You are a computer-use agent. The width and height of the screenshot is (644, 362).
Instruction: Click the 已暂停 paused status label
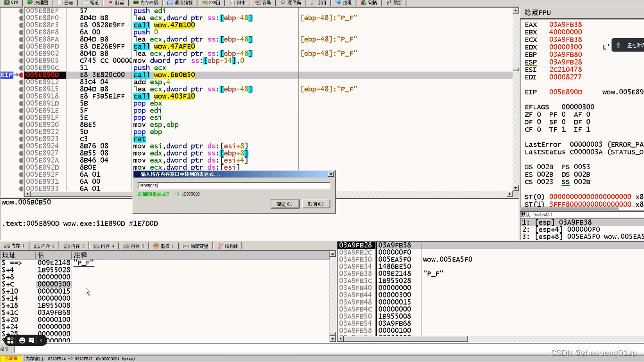coord(11,359)
